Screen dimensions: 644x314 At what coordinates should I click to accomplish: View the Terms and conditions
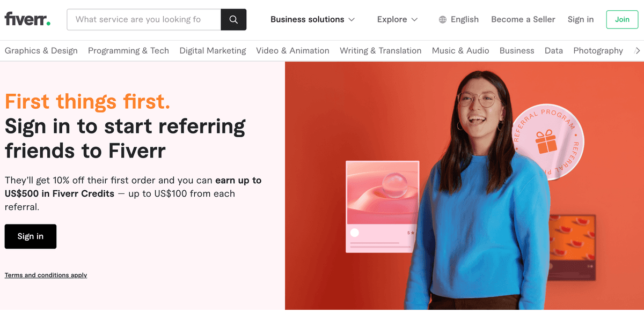point(46,275)
